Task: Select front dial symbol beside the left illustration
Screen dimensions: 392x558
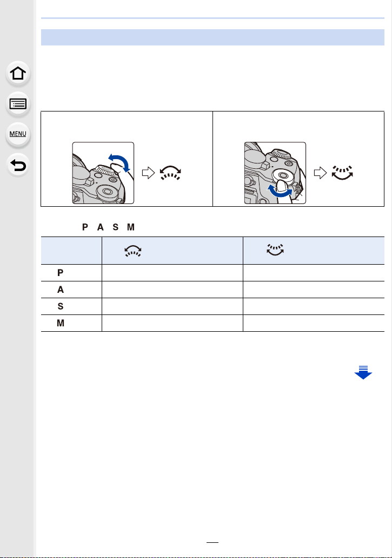Action: pos(170,173)
